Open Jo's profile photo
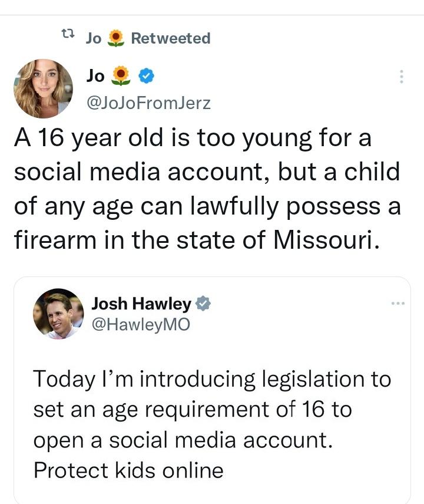This screenshot has height=504, width=424. 43,88
